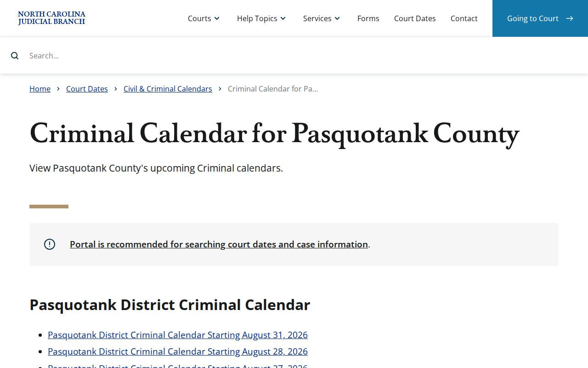Click 'View Pasquotank County's upcoming Criminal calendars' text

point(156,168)
